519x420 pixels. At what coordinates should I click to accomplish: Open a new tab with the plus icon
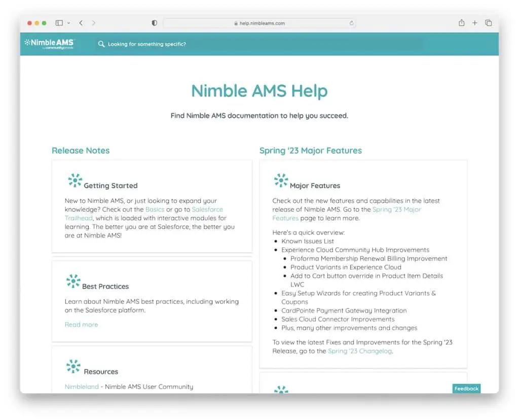coord(474,23)
